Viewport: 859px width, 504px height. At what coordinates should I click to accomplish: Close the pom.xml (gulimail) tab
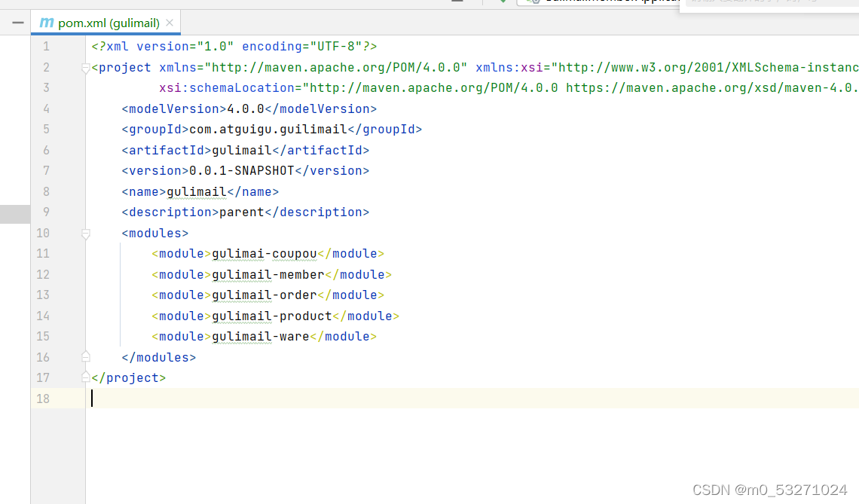[170, 23]
